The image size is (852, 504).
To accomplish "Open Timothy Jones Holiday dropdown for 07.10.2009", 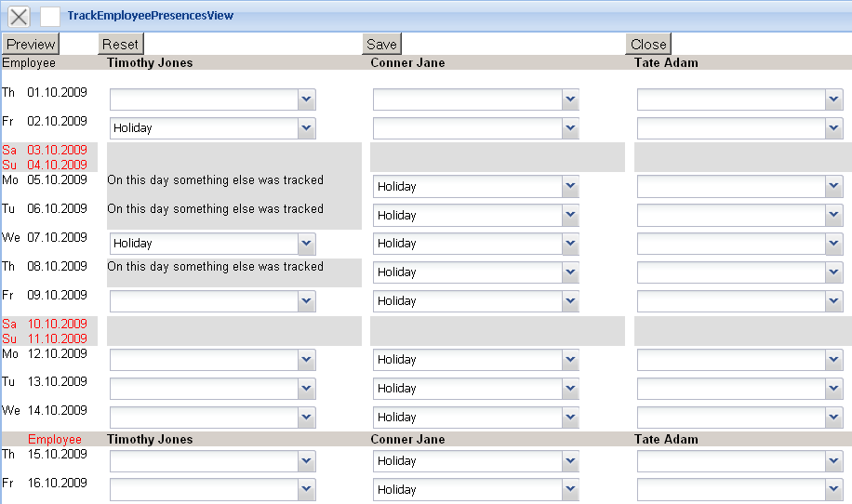I will click(x=306, y=244).
